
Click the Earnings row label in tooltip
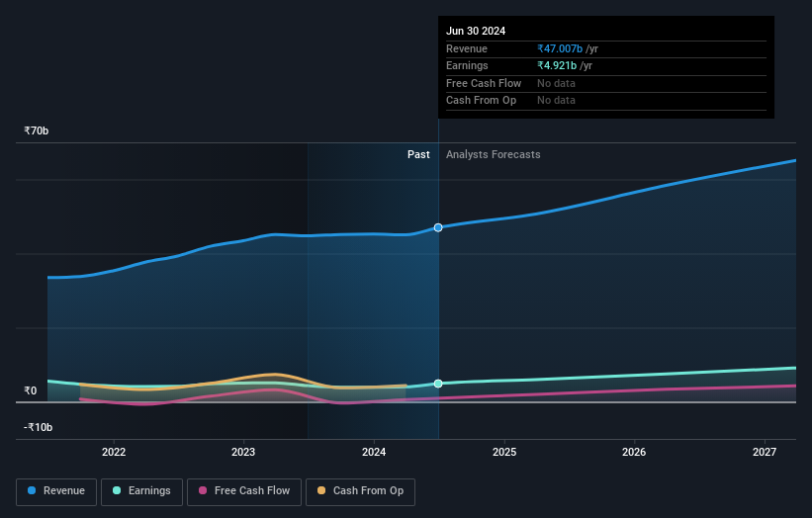click(x=467, y=65)
